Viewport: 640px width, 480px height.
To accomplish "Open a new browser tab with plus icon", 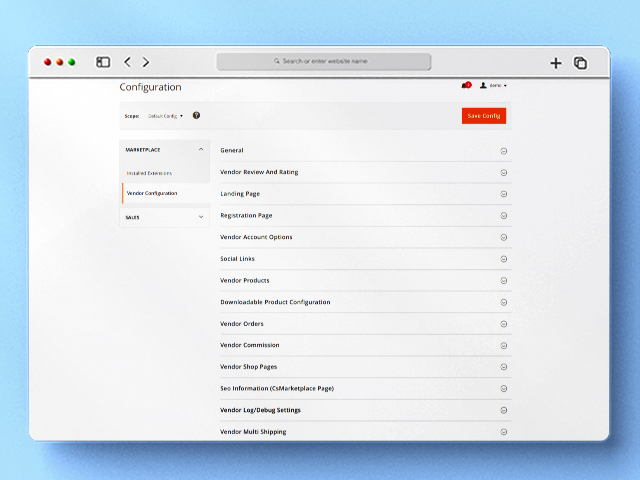I will (x=556, y=63).
